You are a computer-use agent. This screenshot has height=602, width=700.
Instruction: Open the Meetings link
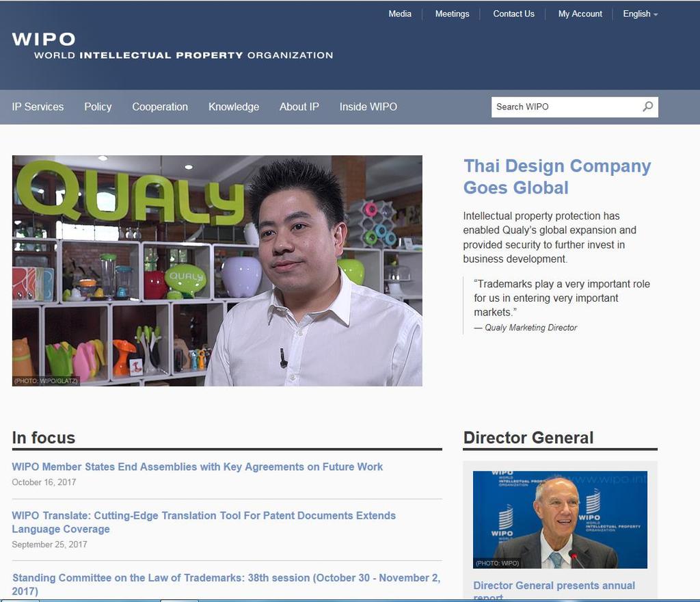point(453,14)
